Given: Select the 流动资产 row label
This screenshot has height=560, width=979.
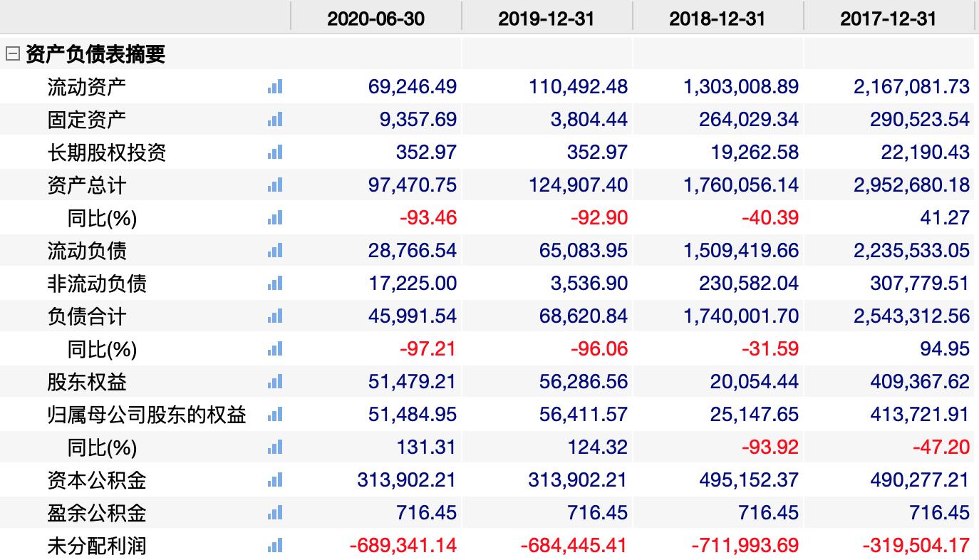Looking at the screenshot, I should [87, 87].
